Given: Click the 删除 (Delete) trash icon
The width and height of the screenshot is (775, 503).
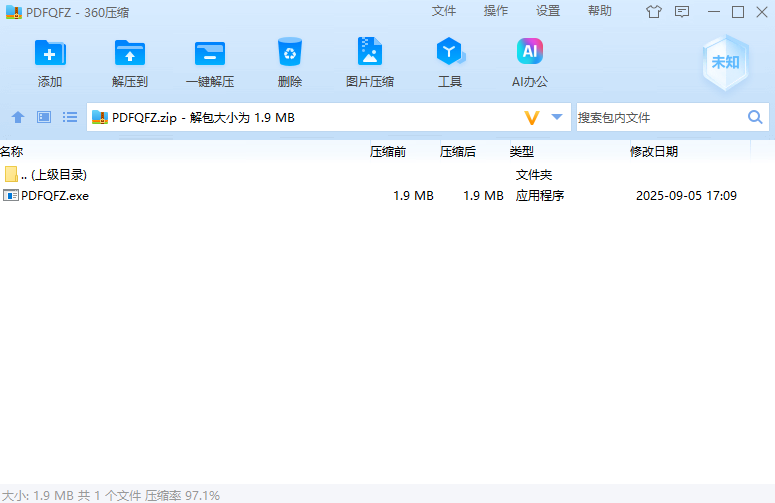Looking at the screenshot, I should pos(290,52).
